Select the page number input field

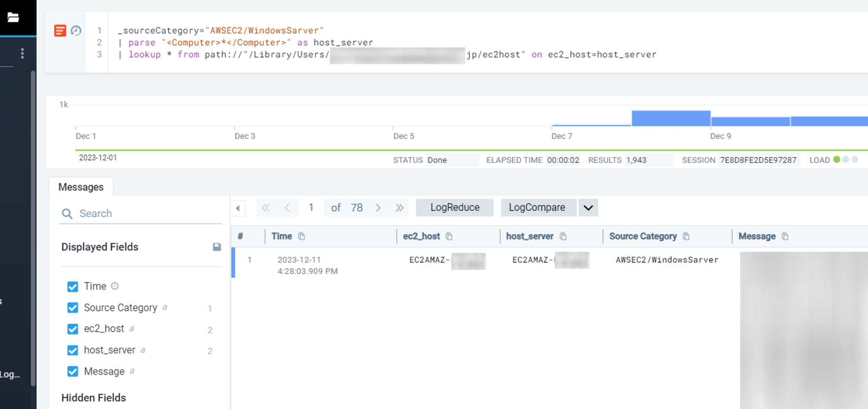[311, 207]
